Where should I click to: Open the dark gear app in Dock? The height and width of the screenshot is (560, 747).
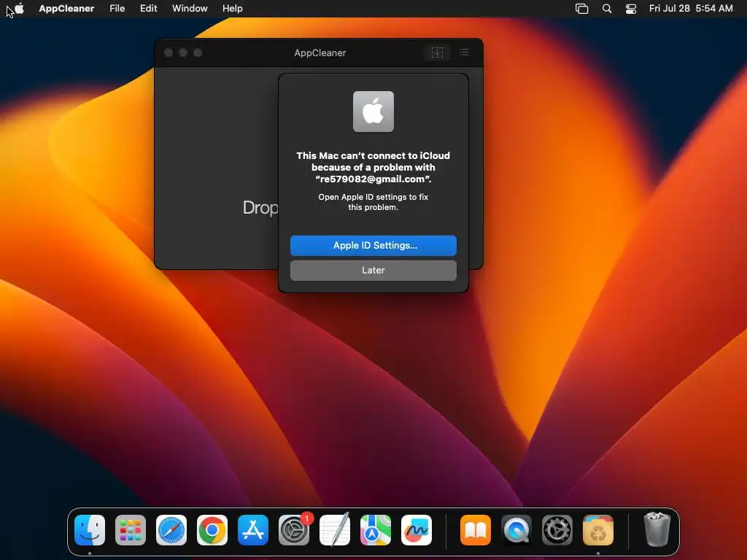[557, 530]
